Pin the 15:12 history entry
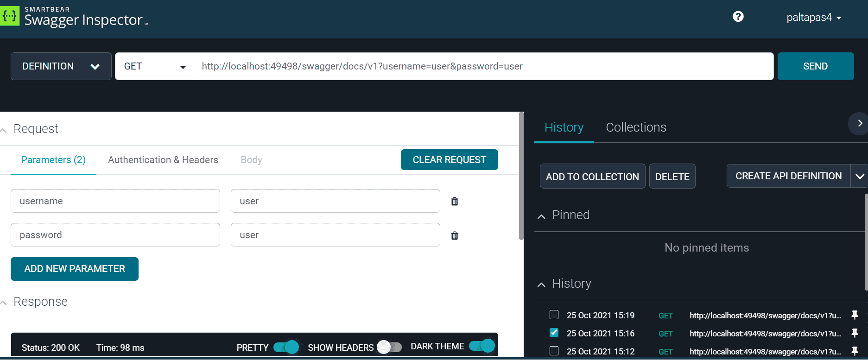The height and width of the screenshot is (360, 868). tap(855, 351)
